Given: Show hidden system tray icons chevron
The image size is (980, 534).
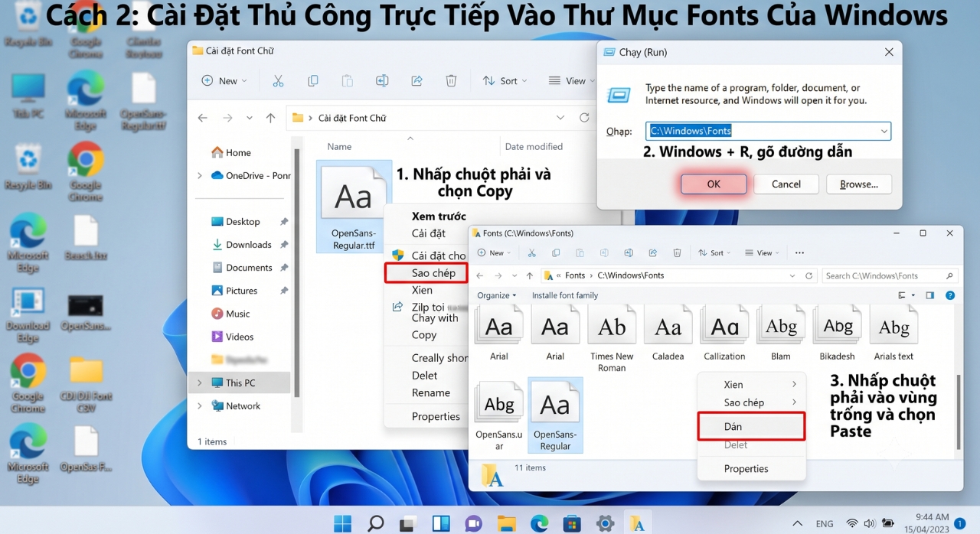Looking at the screenshot, I should tap(798, 524).
